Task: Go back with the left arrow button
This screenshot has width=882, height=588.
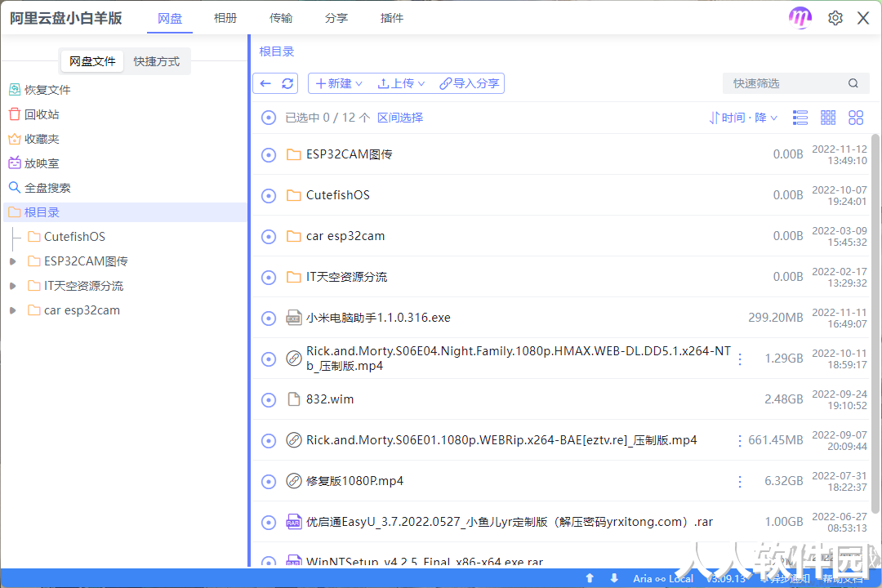Action: [265, 83]
